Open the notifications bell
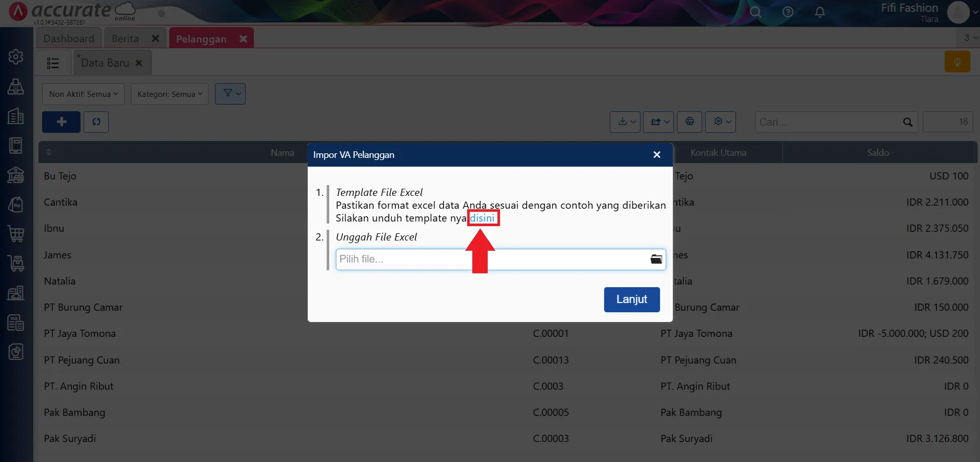This screenshot has width=980, height=462. coord(819,12)
